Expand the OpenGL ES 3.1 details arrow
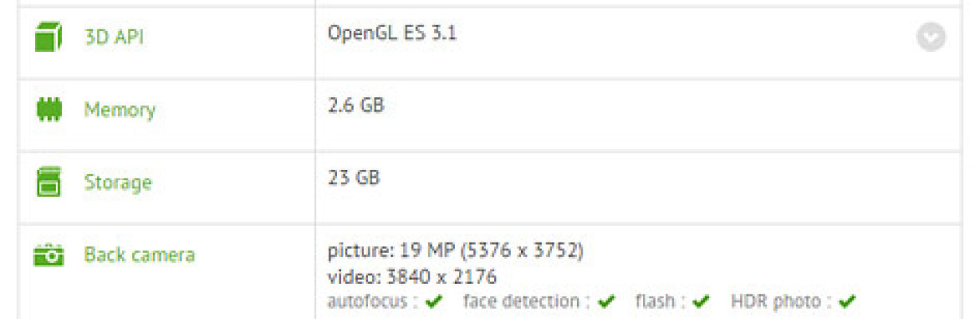This screenshot has height=319, width=980. (931, 37)
